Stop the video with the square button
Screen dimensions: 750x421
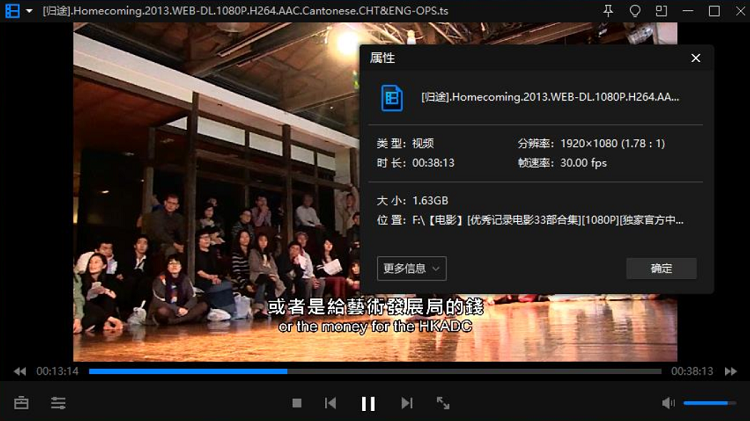[297, 403]
